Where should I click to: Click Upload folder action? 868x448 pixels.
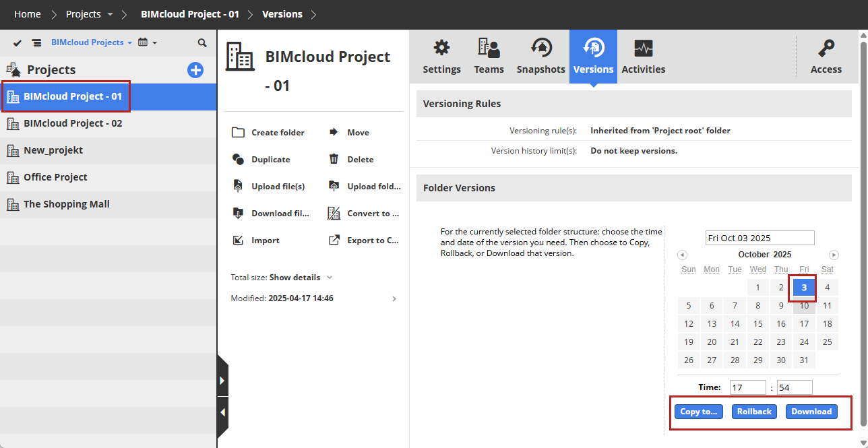(365, 187)
